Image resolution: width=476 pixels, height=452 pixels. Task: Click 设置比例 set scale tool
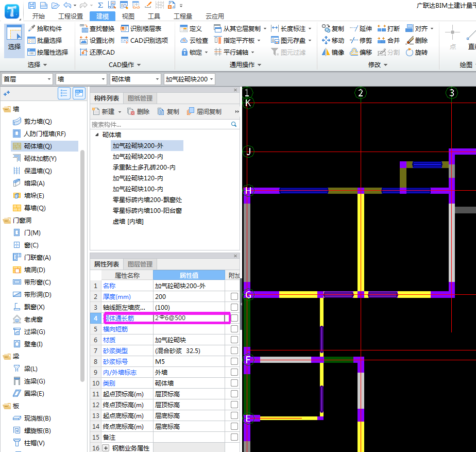click(x=97, y=40)
